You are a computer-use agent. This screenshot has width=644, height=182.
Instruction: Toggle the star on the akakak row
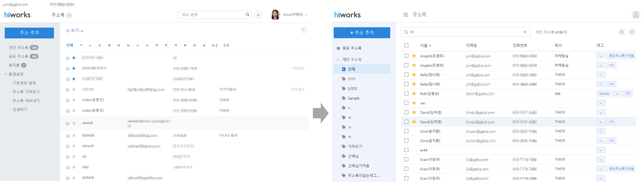pyautogui.click(x=74, y=123)
